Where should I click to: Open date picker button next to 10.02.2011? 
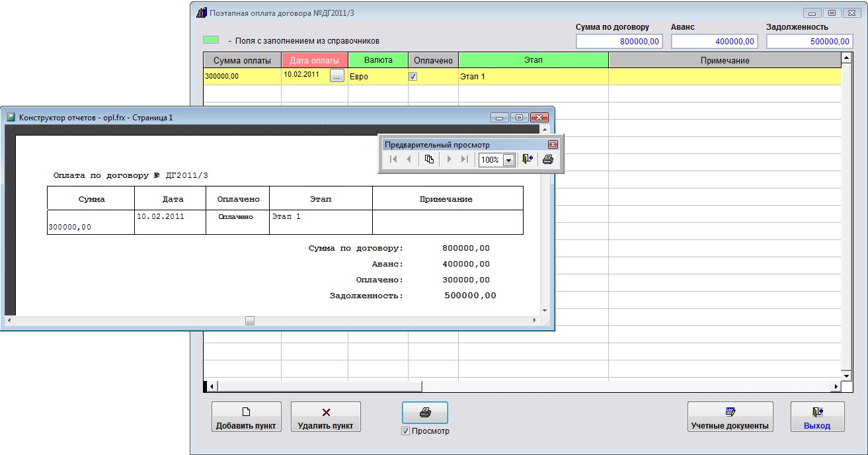[x=337, y=76]
